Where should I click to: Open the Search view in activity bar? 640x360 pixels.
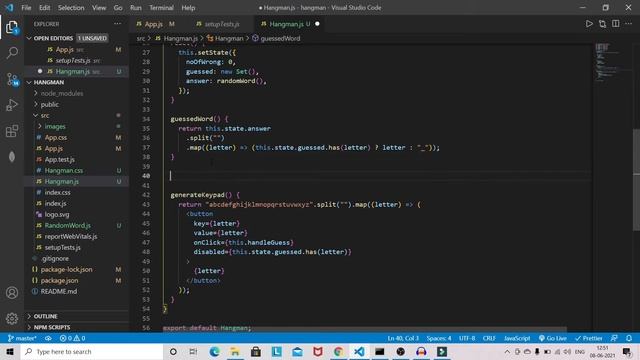pos(12,53)
